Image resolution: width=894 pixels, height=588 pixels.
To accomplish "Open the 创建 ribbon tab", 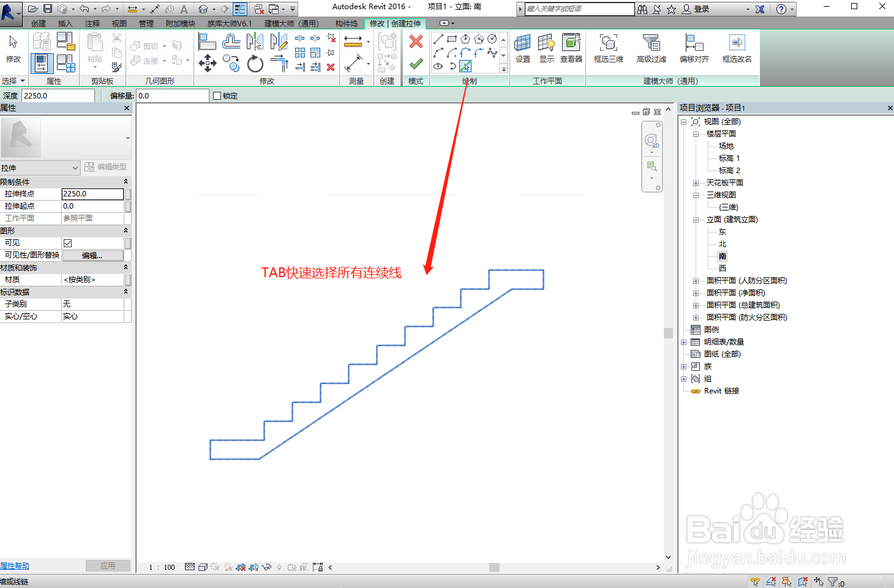I will click(39, 23).
